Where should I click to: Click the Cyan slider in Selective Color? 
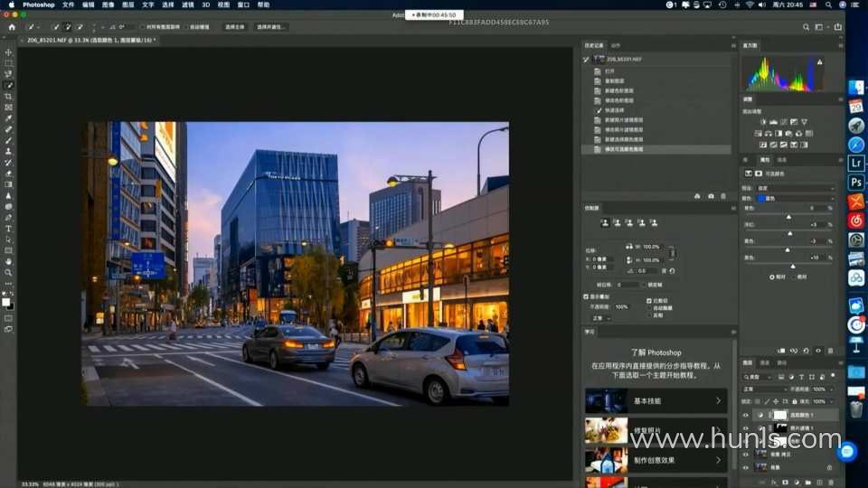[788, 218]
